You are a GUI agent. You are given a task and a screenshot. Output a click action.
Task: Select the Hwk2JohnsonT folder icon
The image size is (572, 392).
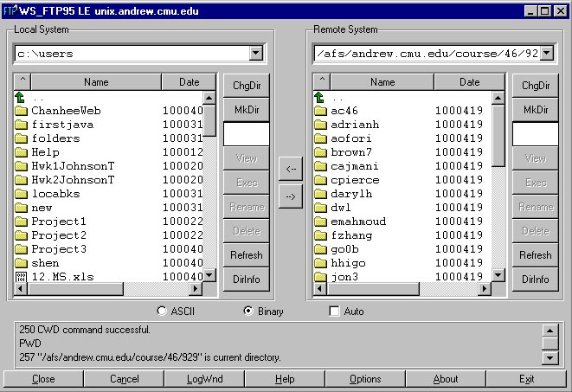21,180
